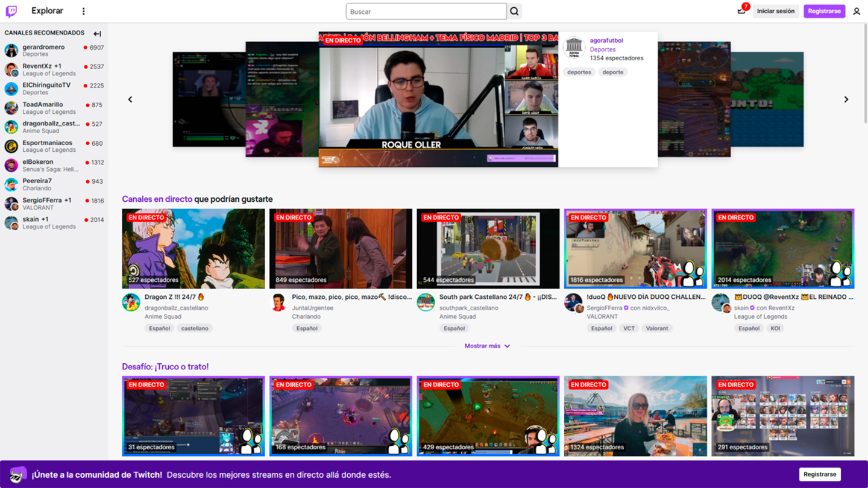
Task: Click the search magnifier button
Action: tap(514, 11)
